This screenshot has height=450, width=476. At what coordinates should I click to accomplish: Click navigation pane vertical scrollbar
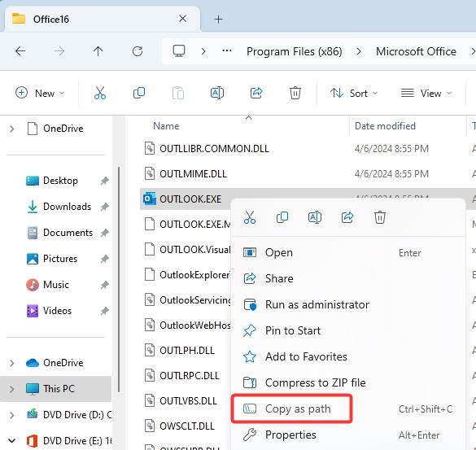tap(119, 279)
